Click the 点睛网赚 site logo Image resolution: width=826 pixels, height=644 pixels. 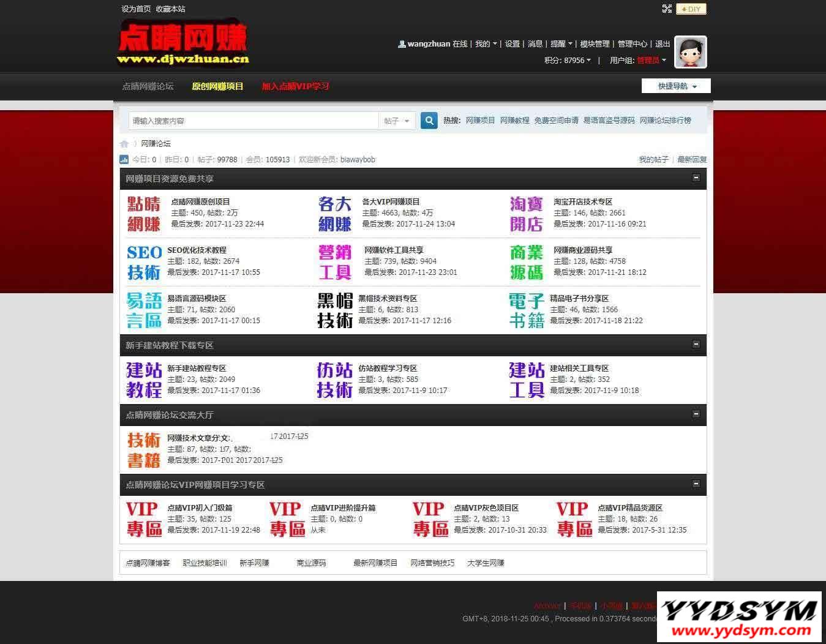pos(183,42)
